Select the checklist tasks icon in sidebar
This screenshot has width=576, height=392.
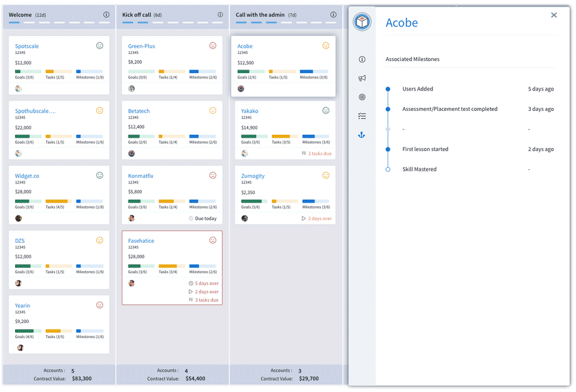[x=362, y=116]
